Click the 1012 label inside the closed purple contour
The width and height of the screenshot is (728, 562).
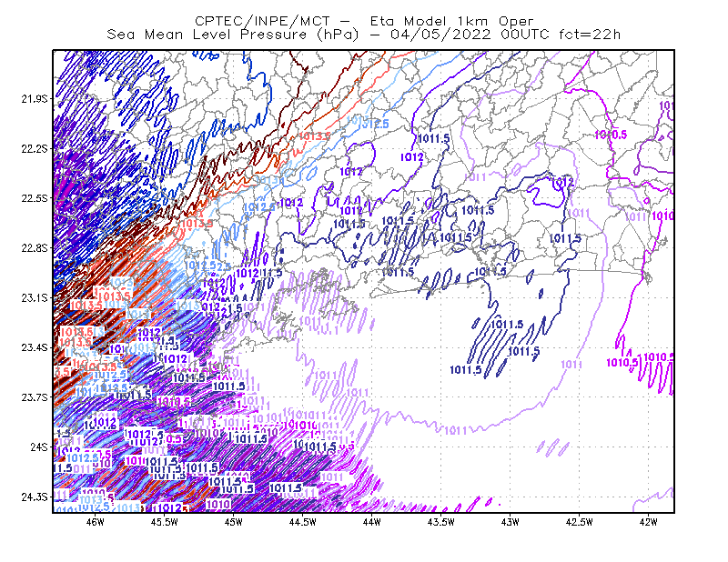[562, 182]
